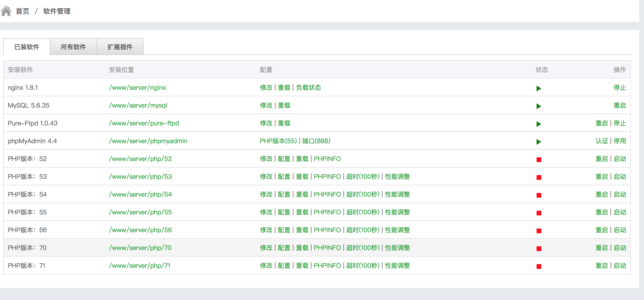Stop nginx via 停止 link
Viewport: 644px width, 300px height.
click(x=619, y=88)
